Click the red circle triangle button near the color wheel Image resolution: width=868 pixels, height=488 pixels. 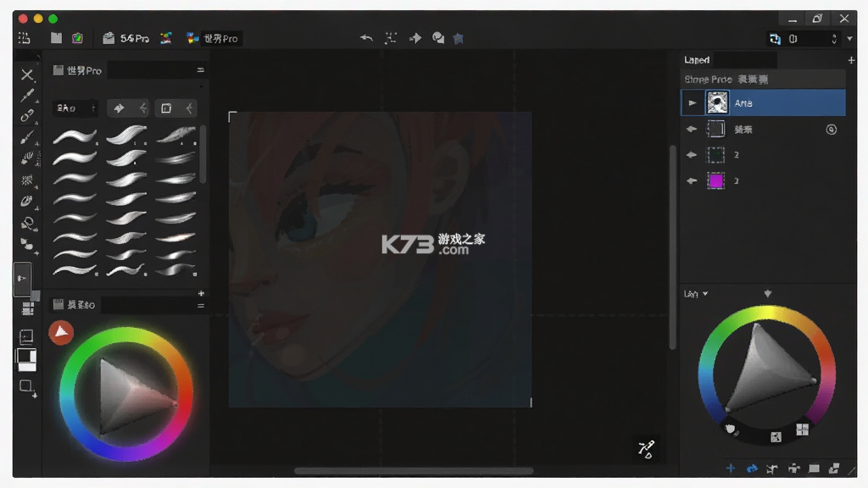tap(61, 332)
